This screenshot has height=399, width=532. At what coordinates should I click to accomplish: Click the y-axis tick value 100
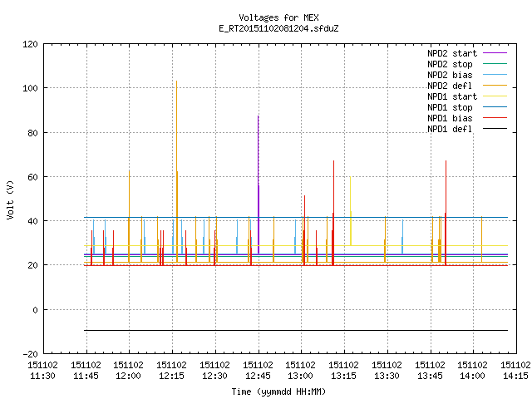(30, 89)
